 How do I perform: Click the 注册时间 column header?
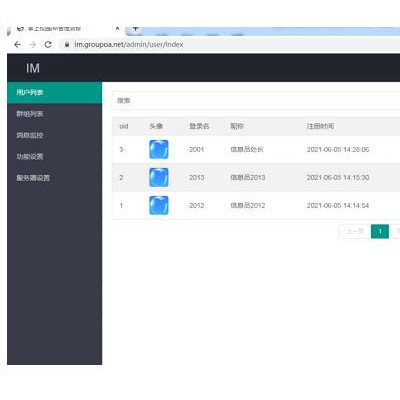pos(320,126)
